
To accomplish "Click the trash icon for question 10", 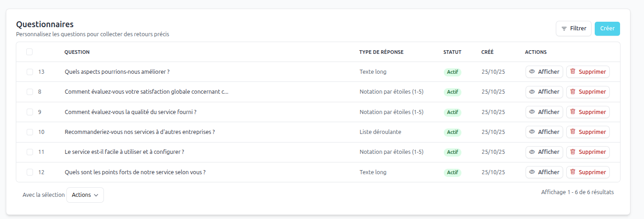I will (573, 132).
